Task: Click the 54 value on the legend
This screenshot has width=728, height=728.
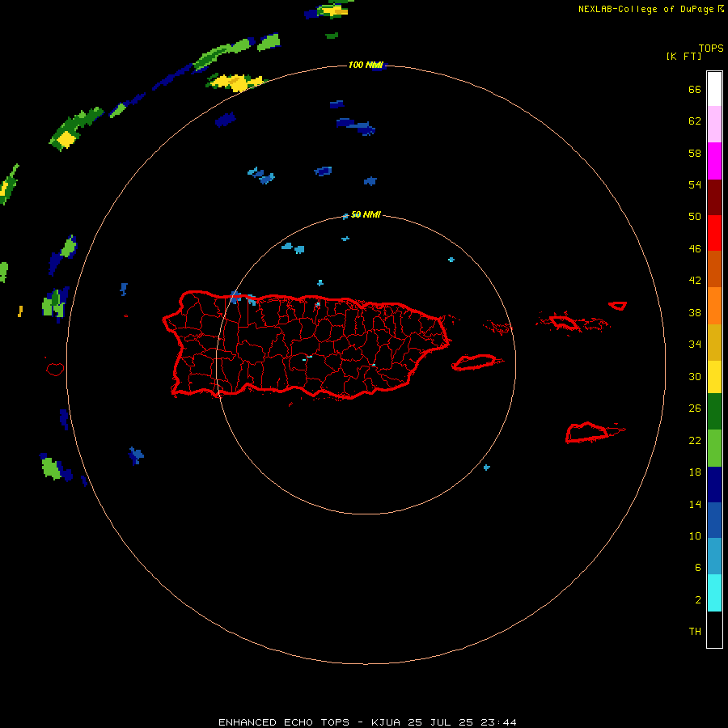Action: tap(695, 184)
